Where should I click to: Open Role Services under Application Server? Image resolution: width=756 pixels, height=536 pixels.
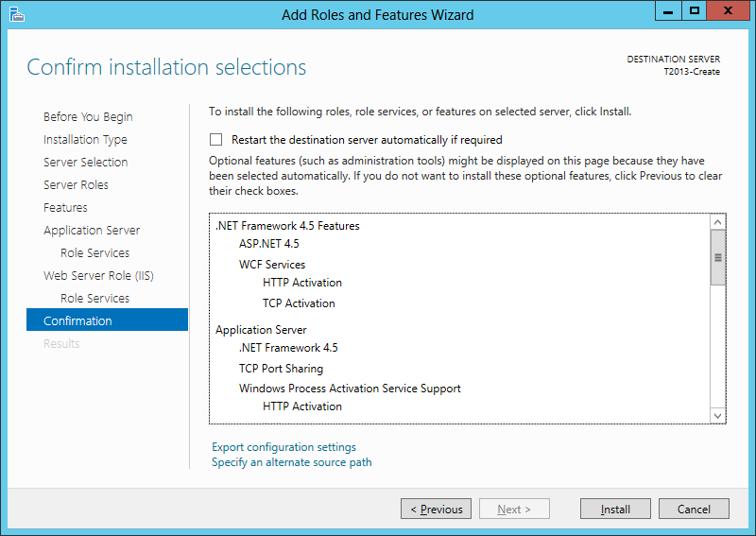point(94,253)
